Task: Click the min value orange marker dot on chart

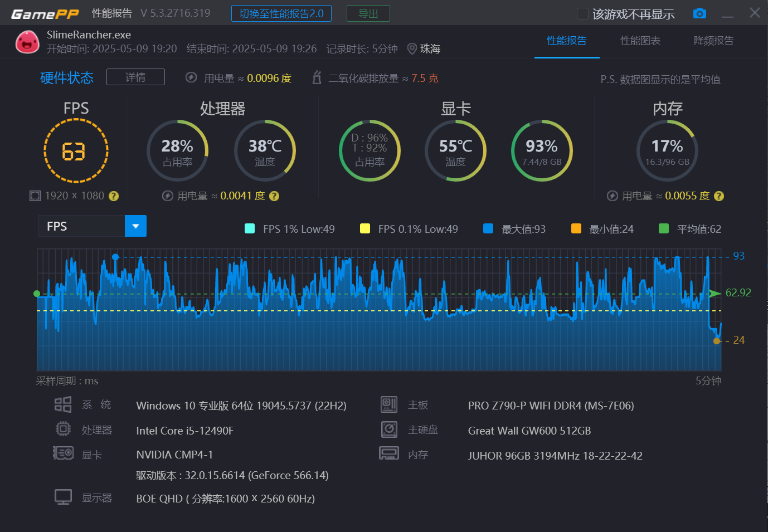Action: click(717, 341)
